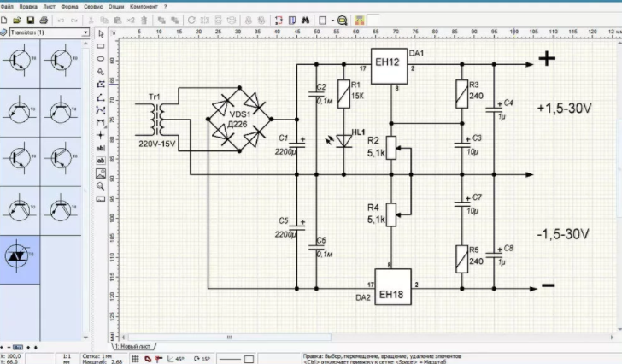
Task: Click the EH12 regulator block DA1
Action: click(389, 66)
